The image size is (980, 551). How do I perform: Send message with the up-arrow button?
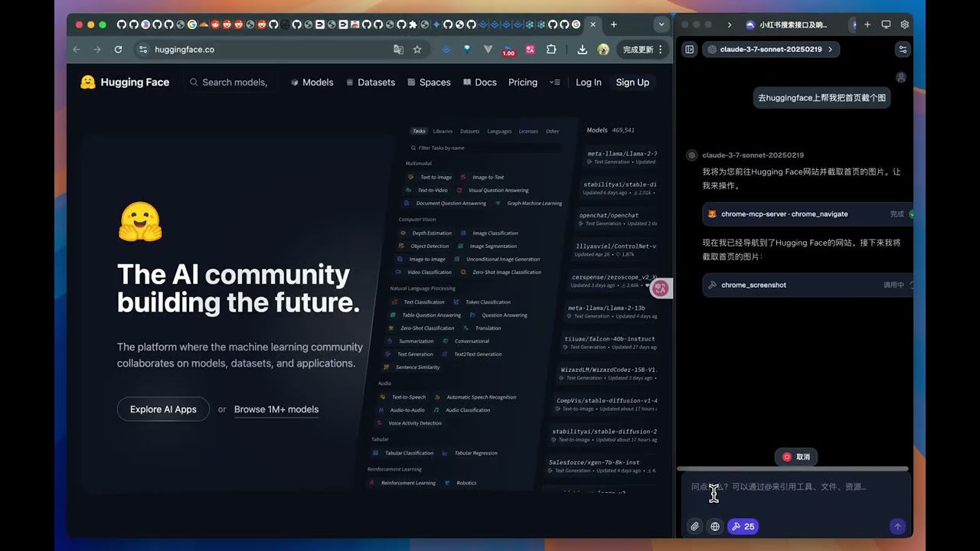[897, 527]
